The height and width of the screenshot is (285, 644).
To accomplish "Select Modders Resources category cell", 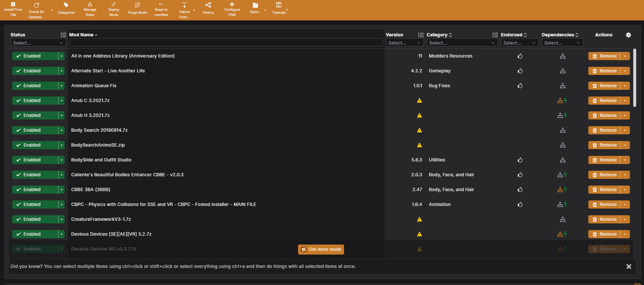I will (x=451, y=56).
